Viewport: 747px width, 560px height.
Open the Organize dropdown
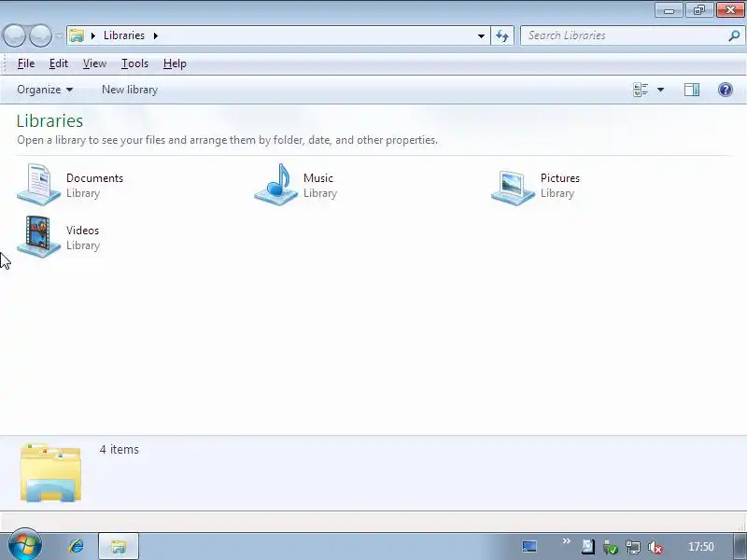[45, 90]
